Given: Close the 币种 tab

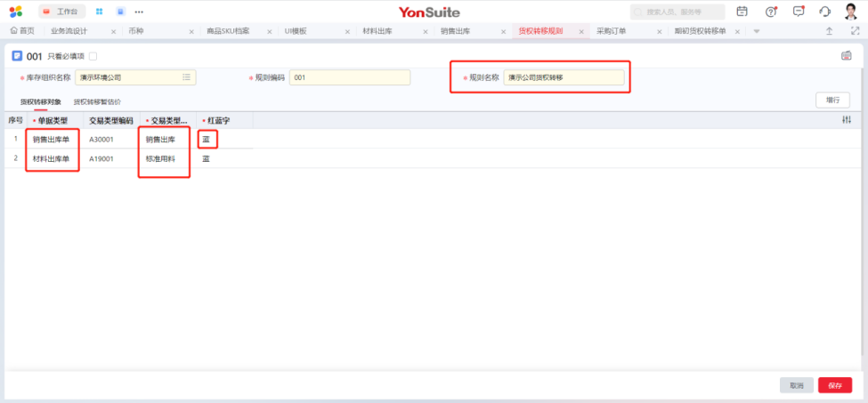Looking at the screenshot, I should click(x=191, y=31).
